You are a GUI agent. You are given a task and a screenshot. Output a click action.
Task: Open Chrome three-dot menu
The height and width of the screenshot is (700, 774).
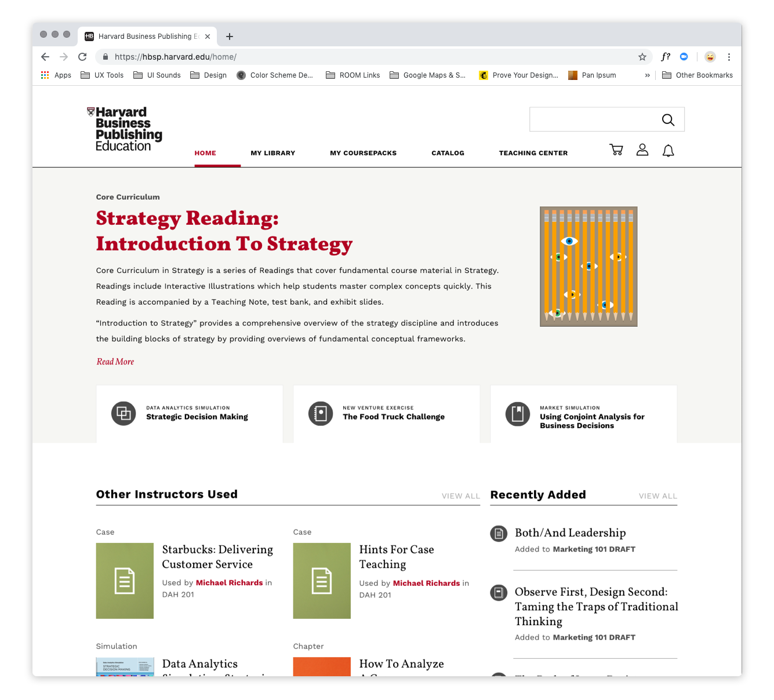point(729,57)
